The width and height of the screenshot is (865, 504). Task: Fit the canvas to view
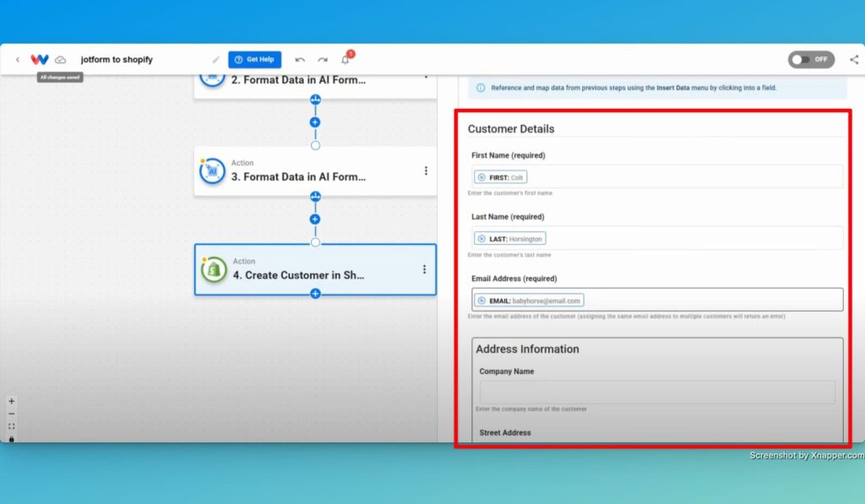tap(12, 427)
